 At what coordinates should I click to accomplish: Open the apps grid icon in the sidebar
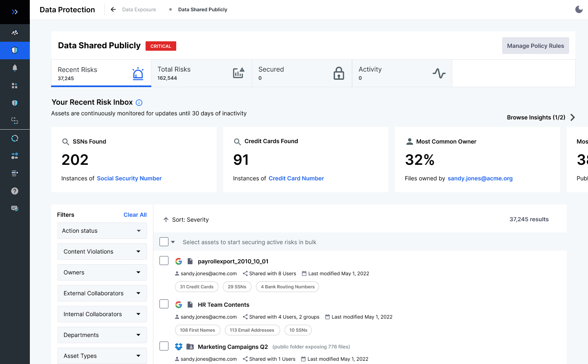(15, 85)
